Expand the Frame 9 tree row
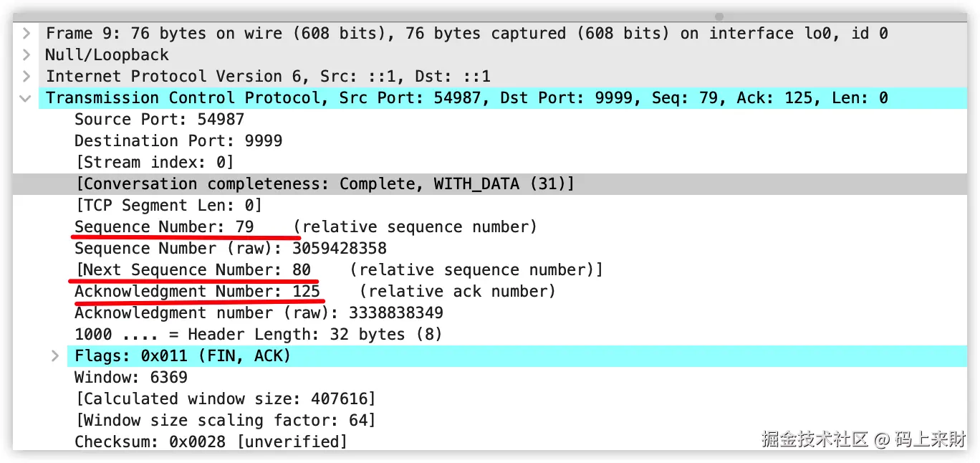The width and height of the screenshot is (980, 463). tap(26, 34)
